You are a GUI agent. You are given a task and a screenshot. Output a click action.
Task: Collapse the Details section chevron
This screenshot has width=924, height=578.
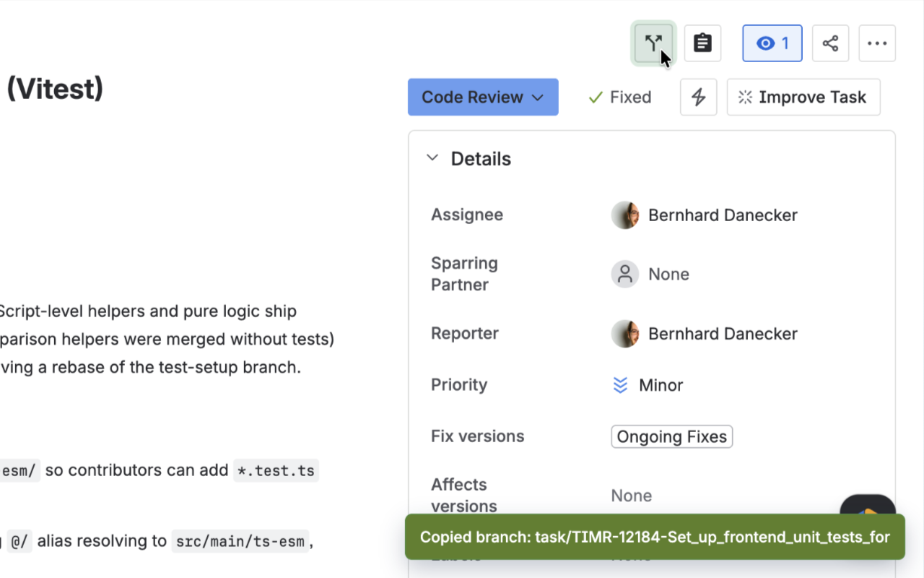(x=432, y=158)
